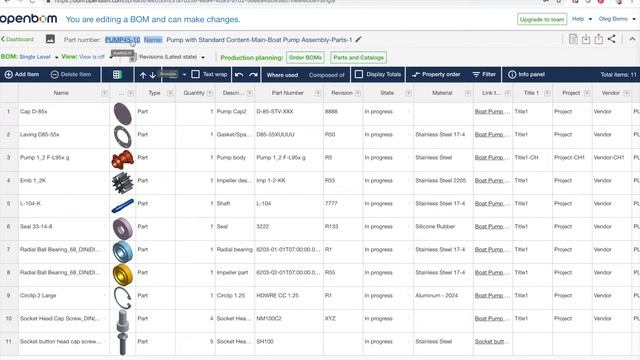Open the Part Number column filter dropdown

tap(318, 93)
